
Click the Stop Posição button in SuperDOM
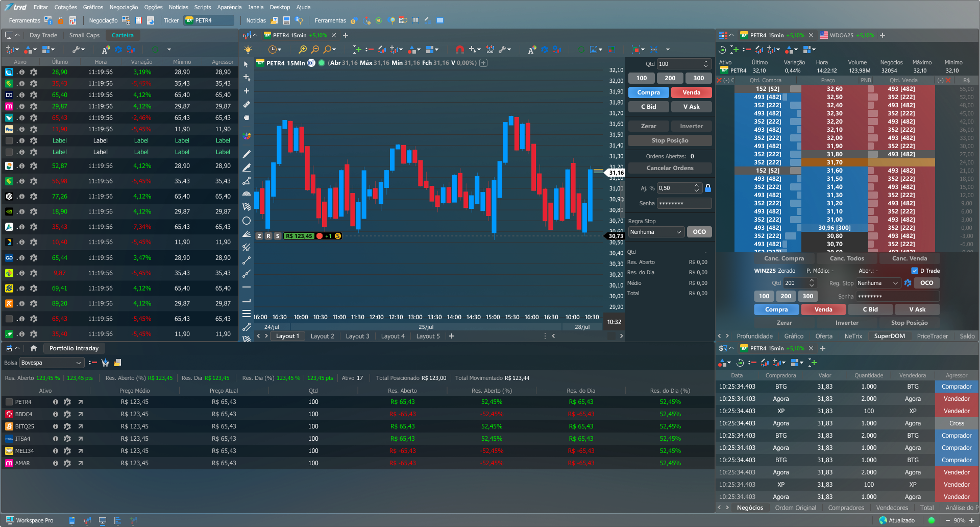909,323
